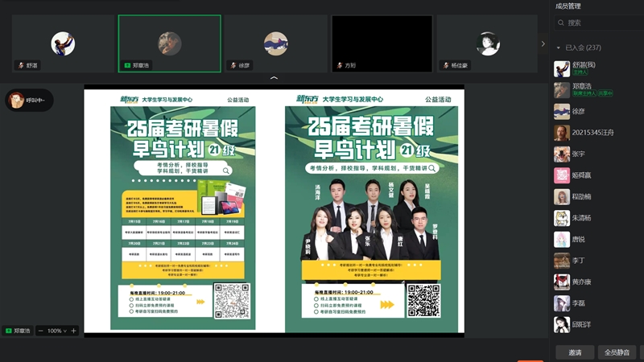
Task: Click 舒湛(我) avatar in member list
Action: click(561, 68)
